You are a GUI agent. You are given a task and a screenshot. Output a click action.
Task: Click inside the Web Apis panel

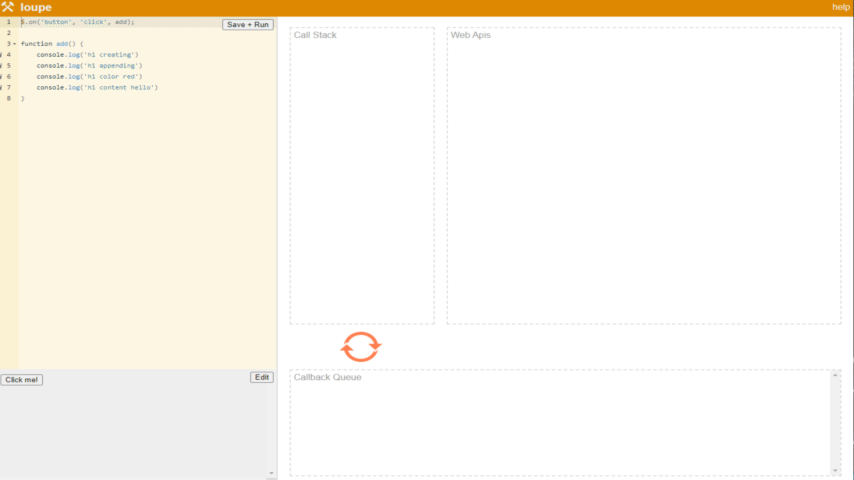[643, 180]
